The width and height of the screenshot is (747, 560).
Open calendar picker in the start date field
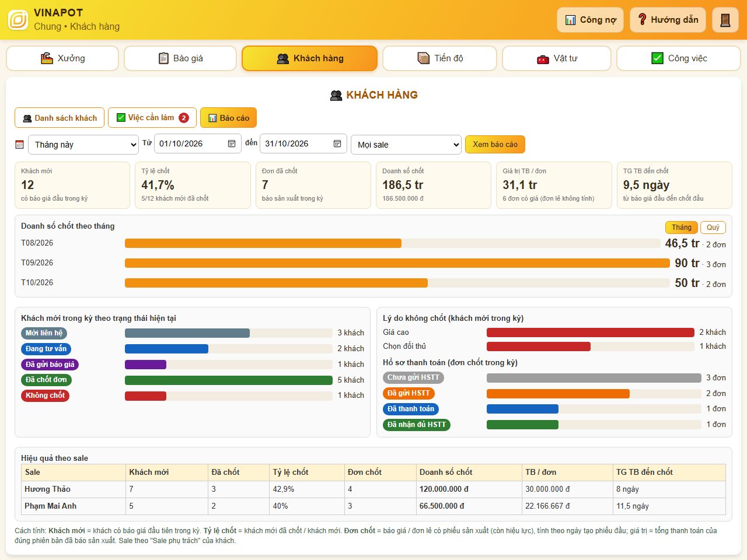click(231, 143)
